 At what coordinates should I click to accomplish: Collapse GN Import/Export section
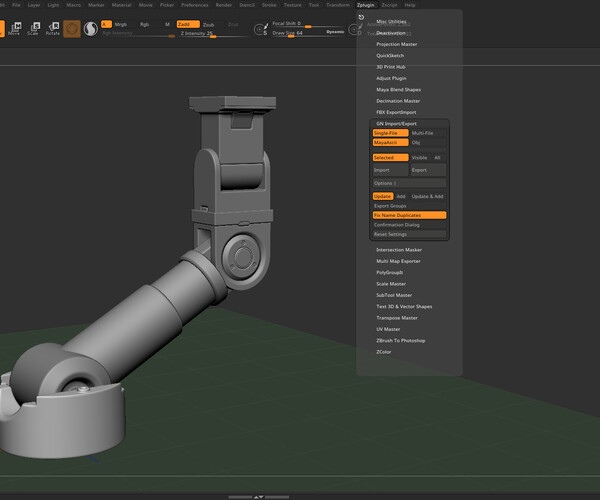tap(396, 124)
